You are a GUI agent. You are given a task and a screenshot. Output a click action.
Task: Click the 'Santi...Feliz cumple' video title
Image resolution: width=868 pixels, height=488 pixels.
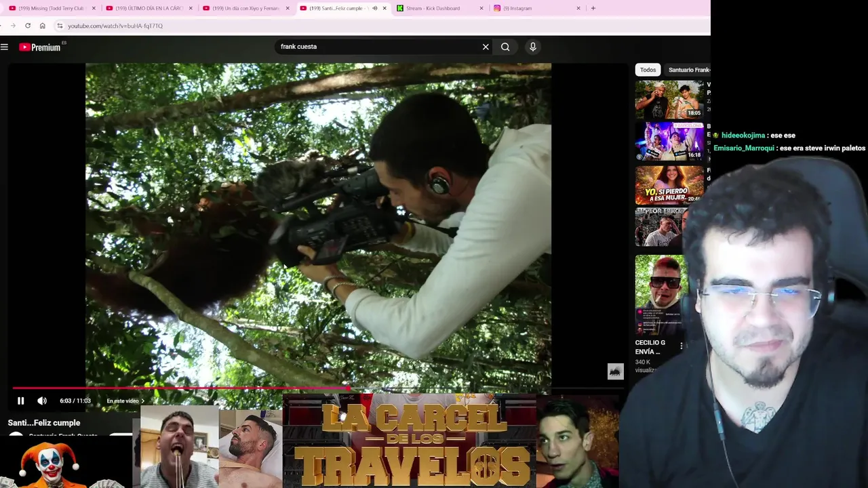tap(44, 423)
